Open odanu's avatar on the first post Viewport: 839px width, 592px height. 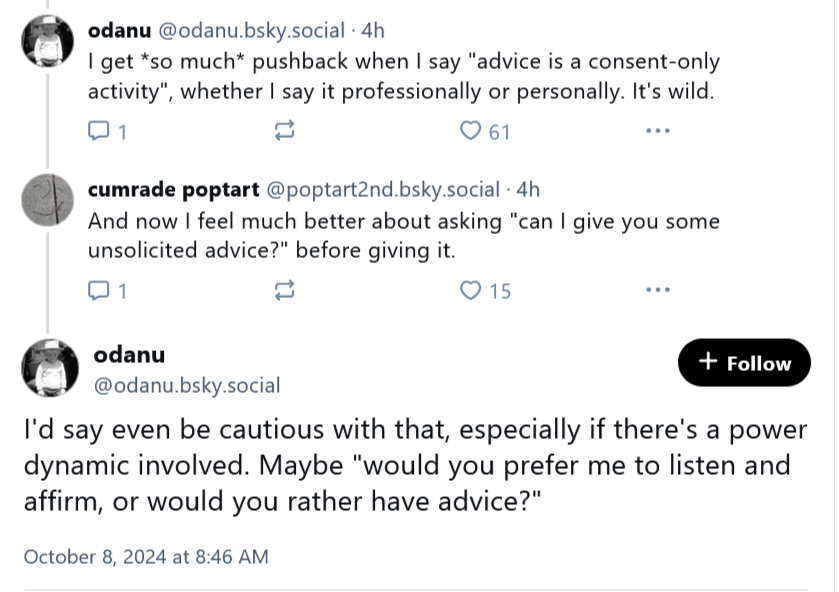click(x=47, y=41)
